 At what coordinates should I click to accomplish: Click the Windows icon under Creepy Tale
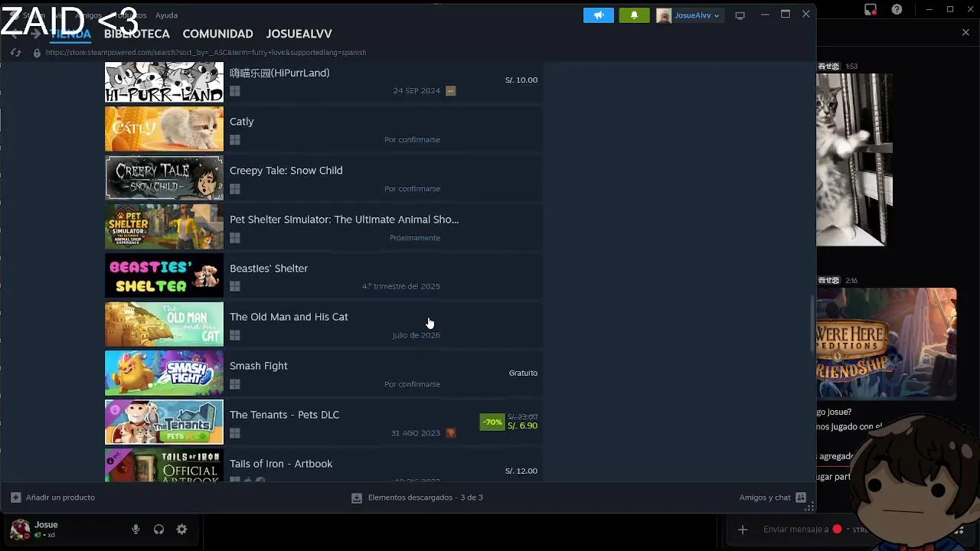[x=235, y=189]
